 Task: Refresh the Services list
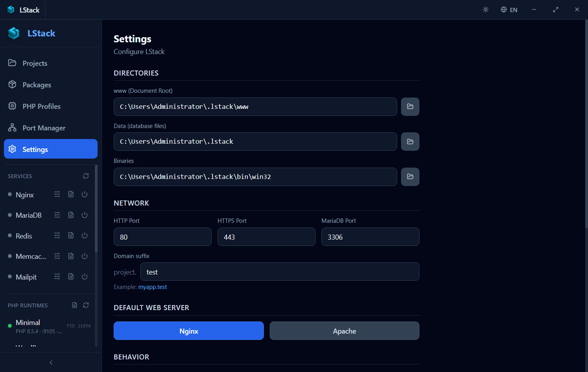point(86,176)
